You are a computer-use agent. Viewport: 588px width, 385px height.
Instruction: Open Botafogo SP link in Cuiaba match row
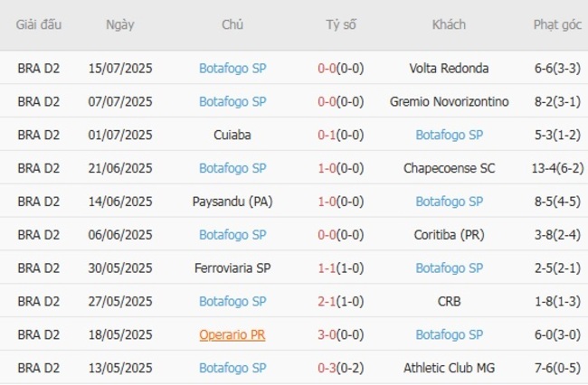point(449,135)
